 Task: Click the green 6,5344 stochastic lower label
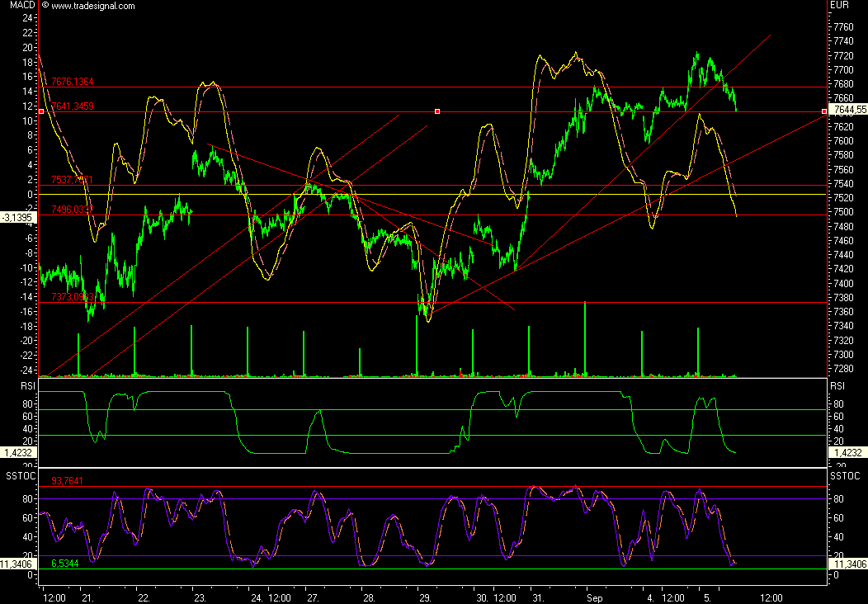66,563
